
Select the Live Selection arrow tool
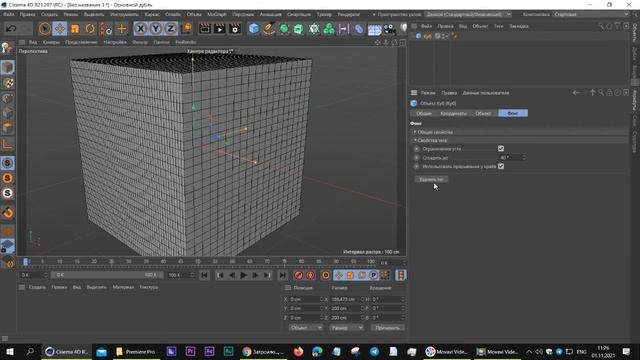[x=45, y=29]
